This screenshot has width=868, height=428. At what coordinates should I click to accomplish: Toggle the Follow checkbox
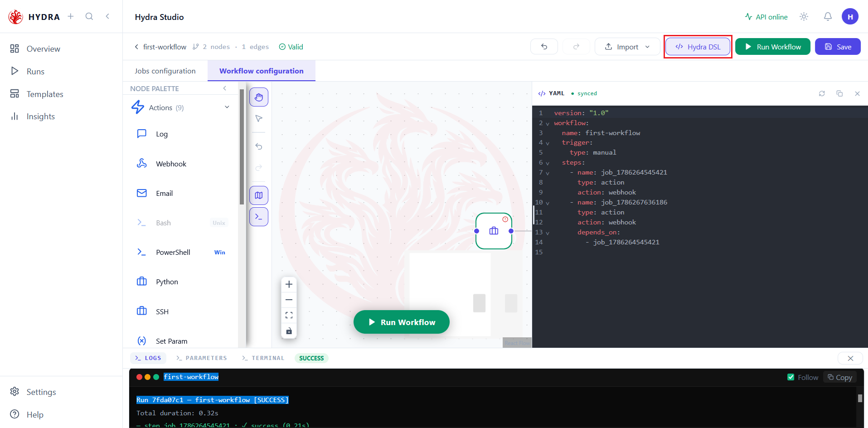(x=791, y=377)
